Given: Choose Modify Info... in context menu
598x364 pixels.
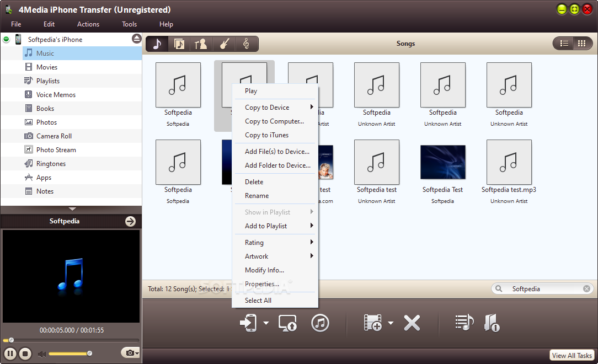Looking at the screenshot, I should tap(275, 270).
